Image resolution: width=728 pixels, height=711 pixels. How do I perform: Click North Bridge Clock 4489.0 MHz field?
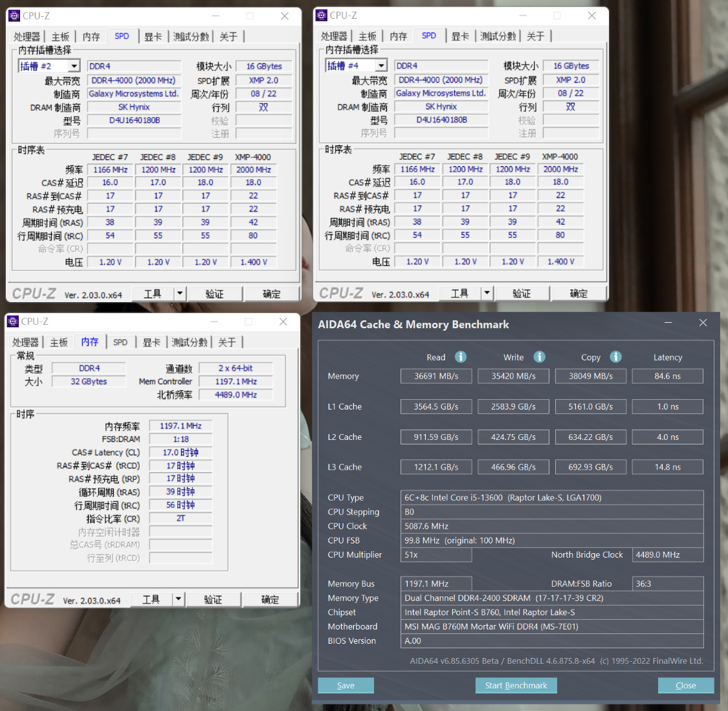[668, 554]
